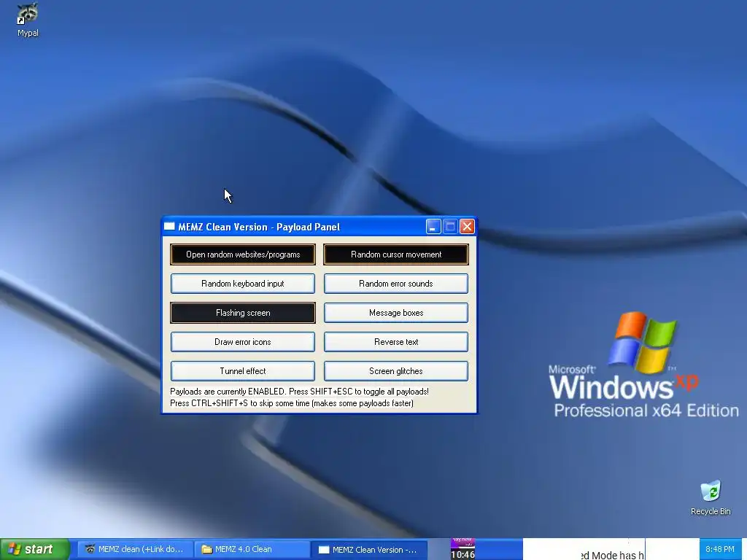This screenshot has height=560, width=747.
Task: Click the 'Payloads are currently ENABLED' status text
Action: coord(299,392)
